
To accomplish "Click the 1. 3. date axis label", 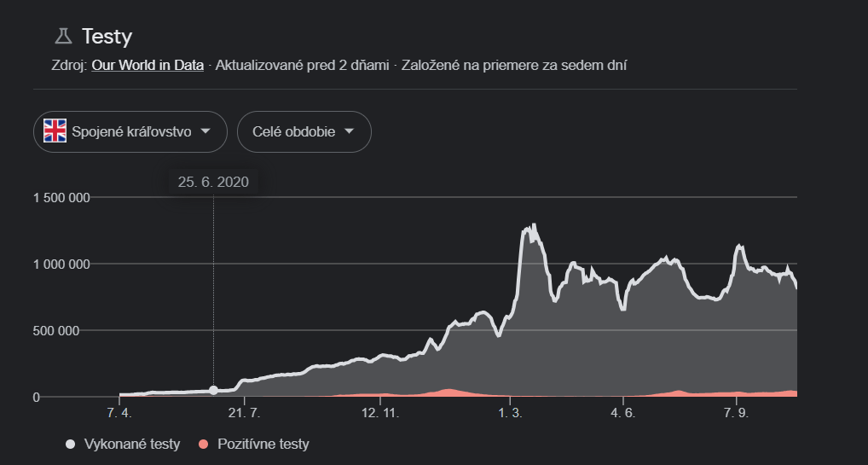I will click(x=510, y=414).
